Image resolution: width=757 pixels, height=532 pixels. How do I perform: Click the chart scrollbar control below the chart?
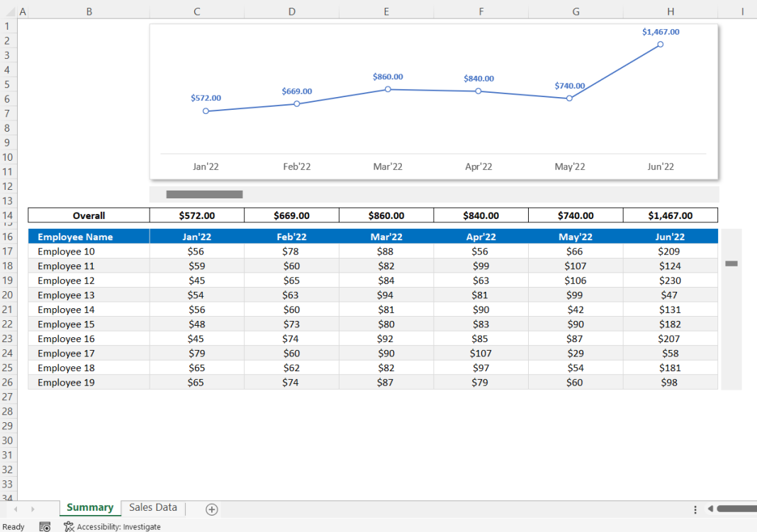coord(204,193)
